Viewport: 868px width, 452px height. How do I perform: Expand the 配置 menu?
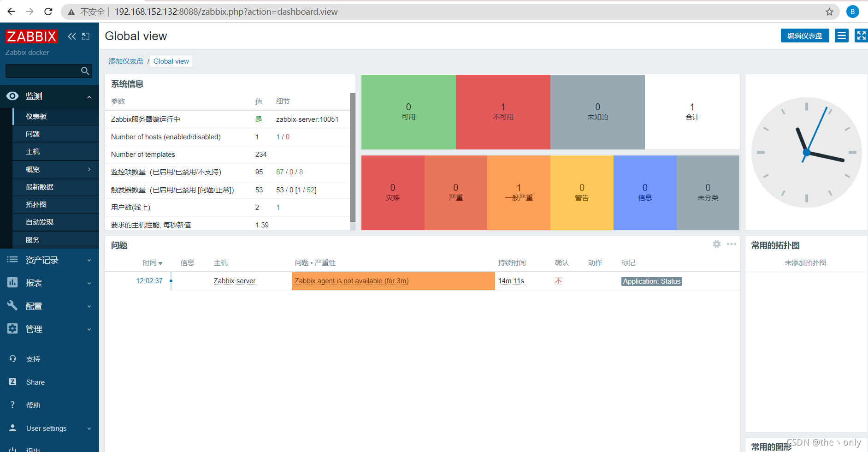coord(89,306)
